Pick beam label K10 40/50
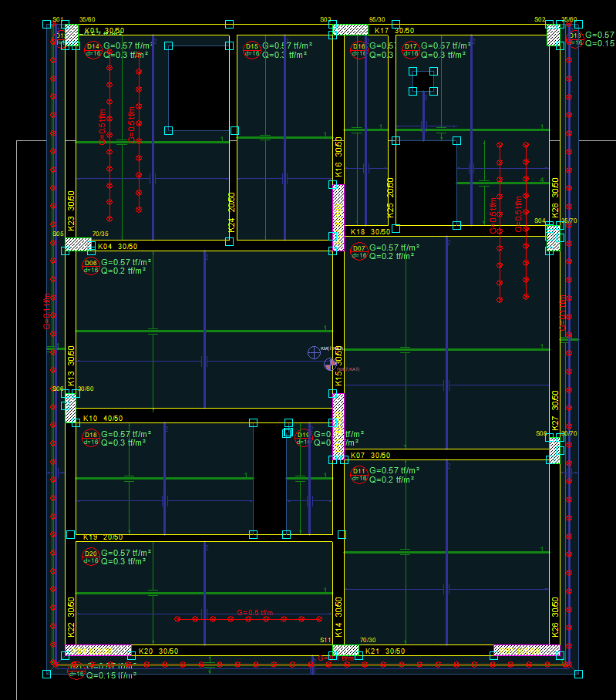This screenshot has width=616, height=700. click(x=103, y=419)
